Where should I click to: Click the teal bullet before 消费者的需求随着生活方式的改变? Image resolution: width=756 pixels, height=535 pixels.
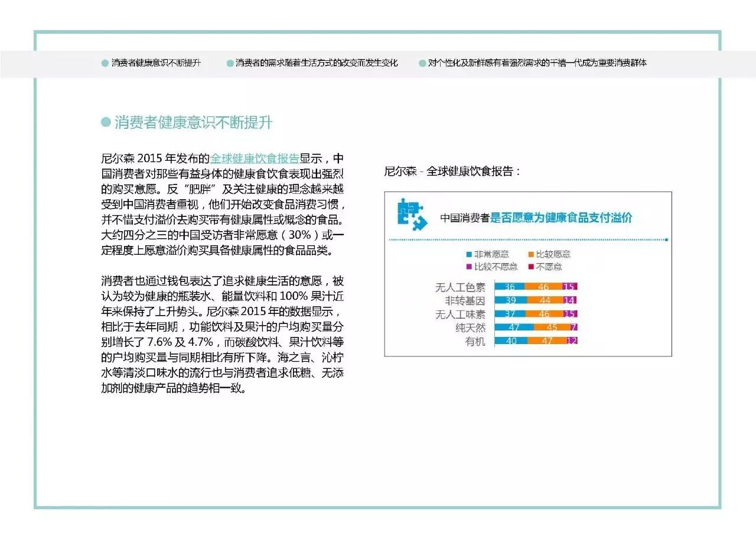[230, 63]
